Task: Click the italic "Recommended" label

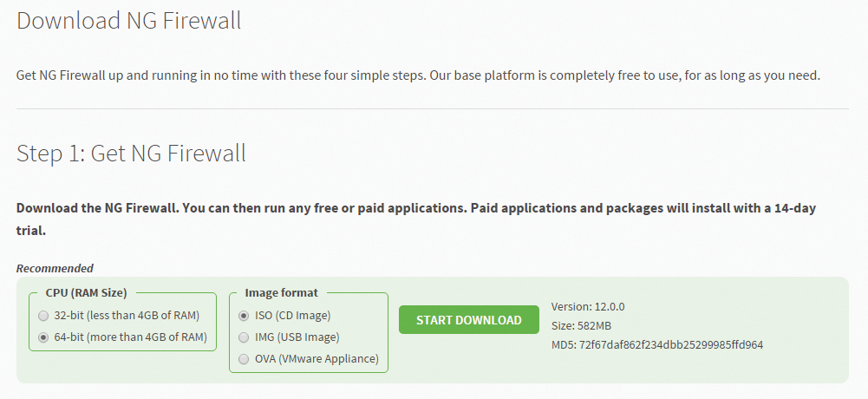Action: tap(55, 268)
